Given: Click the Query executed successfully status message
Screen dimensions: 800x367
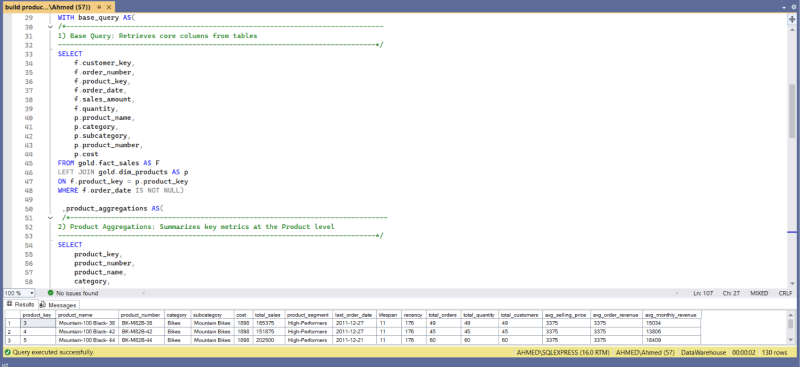Looking at the screenshot, I should 53,352.
